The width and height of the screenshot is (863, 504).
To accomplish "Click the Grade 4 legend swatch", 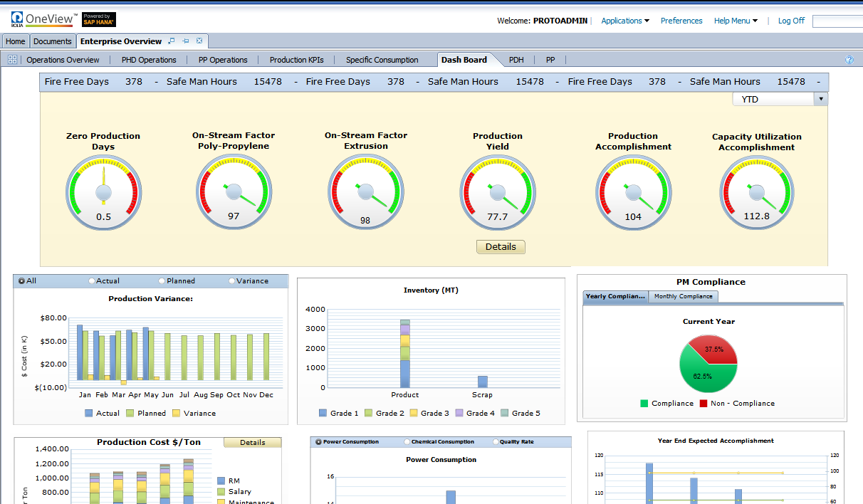I will point(459,414).
